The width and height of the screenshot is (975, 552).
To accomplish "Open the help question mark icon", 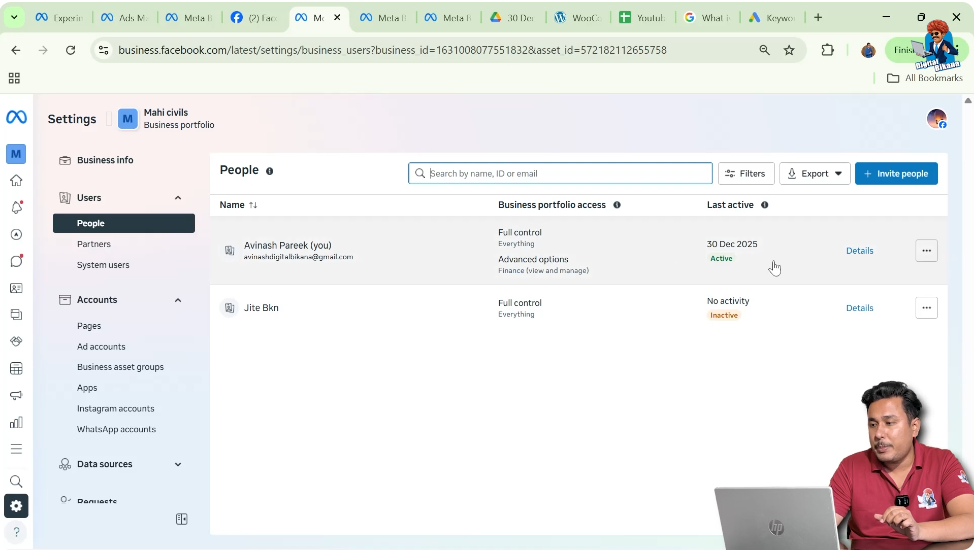I will point(16,532).
